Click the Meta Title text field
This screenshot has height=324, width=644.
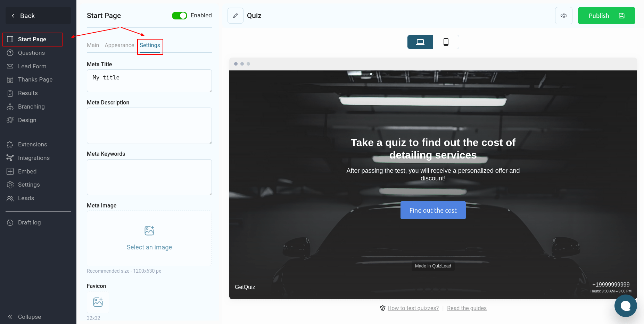tap(149, 81)
